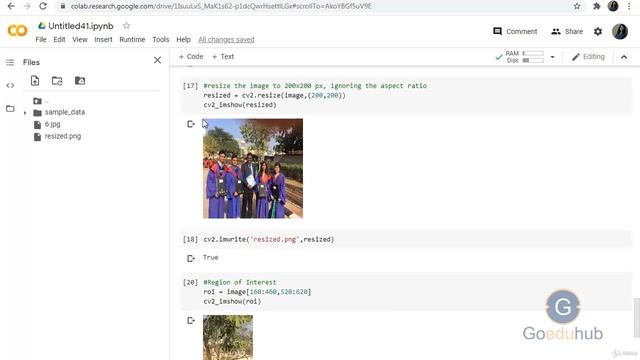Open the Insert menu
The height and width of the screenshot is (360, 640).
103,40
